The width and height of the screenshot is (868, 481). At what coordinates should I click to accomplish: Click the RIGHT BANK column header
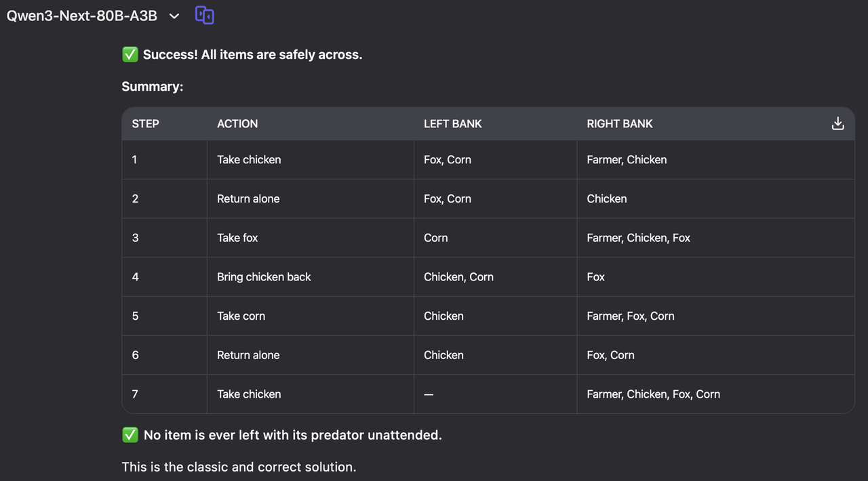(620, 124)
